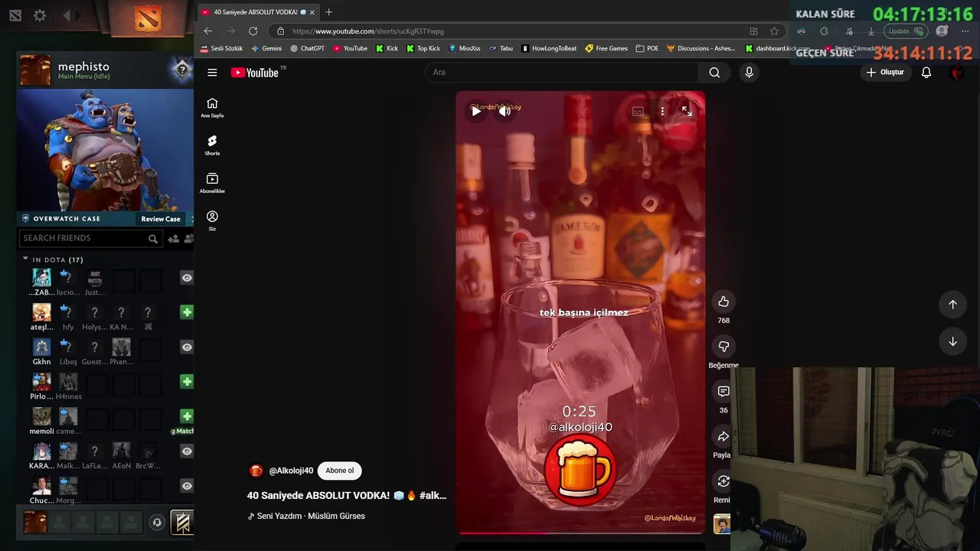Open Free Games bookmark

point(606,48)
